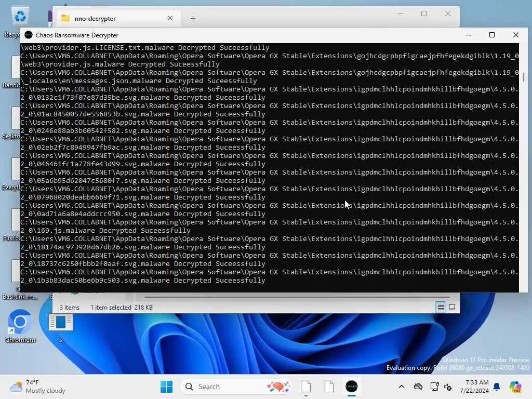Click the Chaos Ransomware Decrypter title bar icon

(29, 35)
